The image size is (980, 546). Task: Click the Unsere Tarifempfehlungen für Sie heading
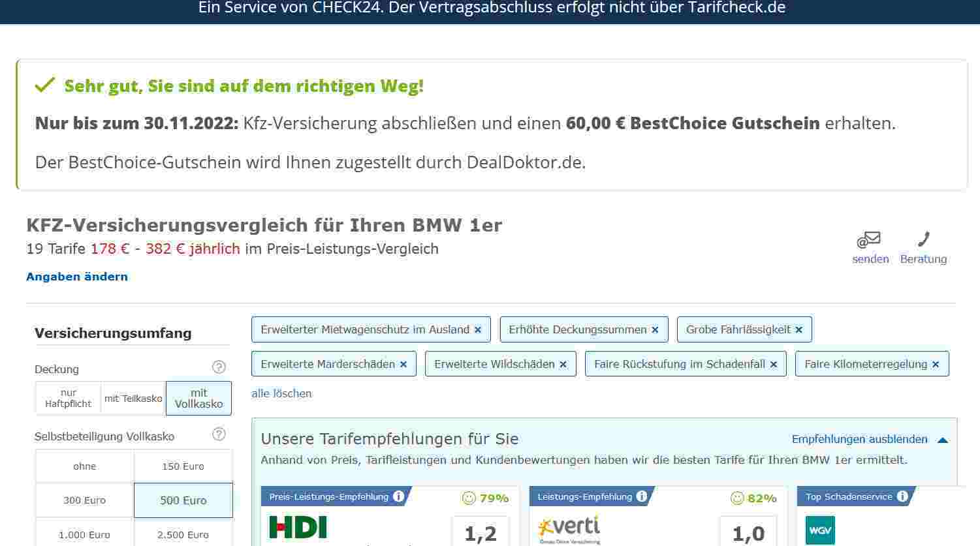tap(390, 438)
